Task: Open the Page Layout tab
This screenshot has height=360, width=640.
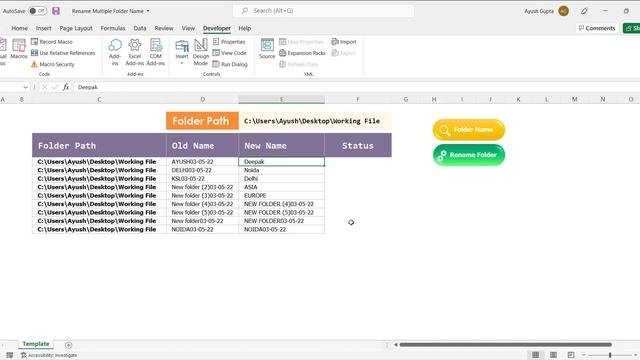Action: coord(76,28)
